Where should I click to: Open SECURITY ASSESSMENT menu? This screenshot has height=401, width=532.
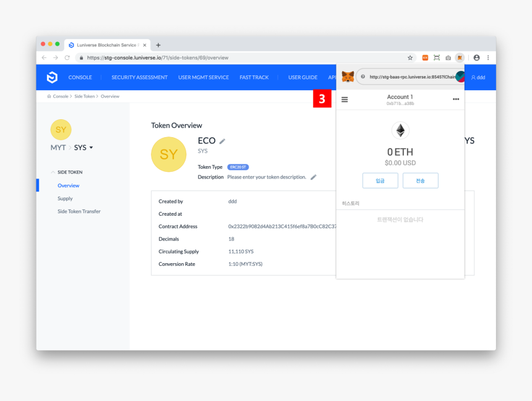coord(139,77)
